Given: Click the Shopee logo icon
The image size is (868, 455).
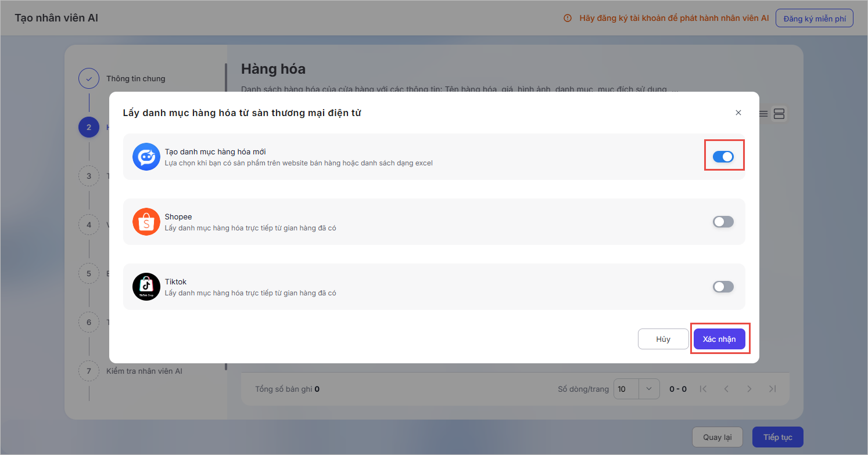Looking at the screenshot, I should coord(146,222).
